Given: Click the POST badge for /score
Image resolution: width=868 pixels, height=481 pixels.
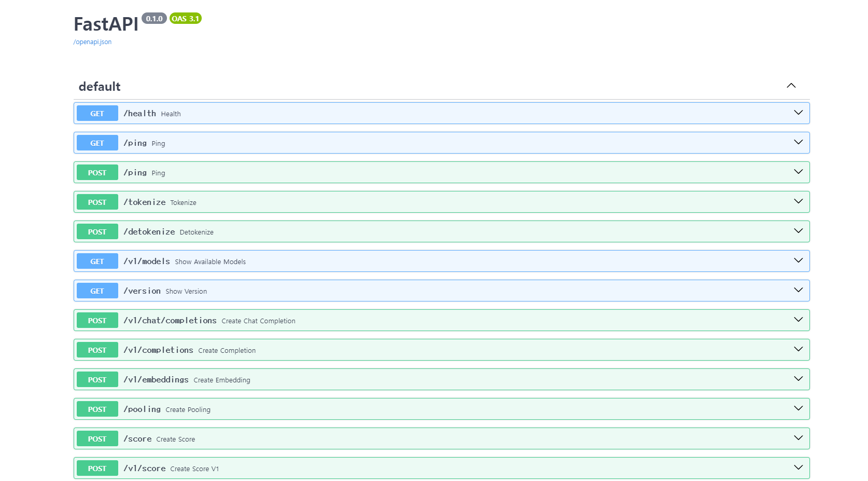Looking at the screenshot, I should 97,438.
